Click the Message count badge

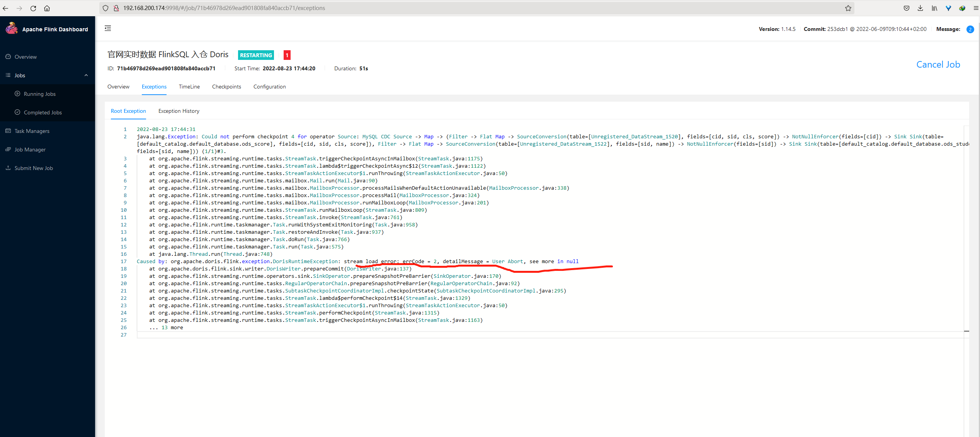pyautogui.click(x=970, y=29)
